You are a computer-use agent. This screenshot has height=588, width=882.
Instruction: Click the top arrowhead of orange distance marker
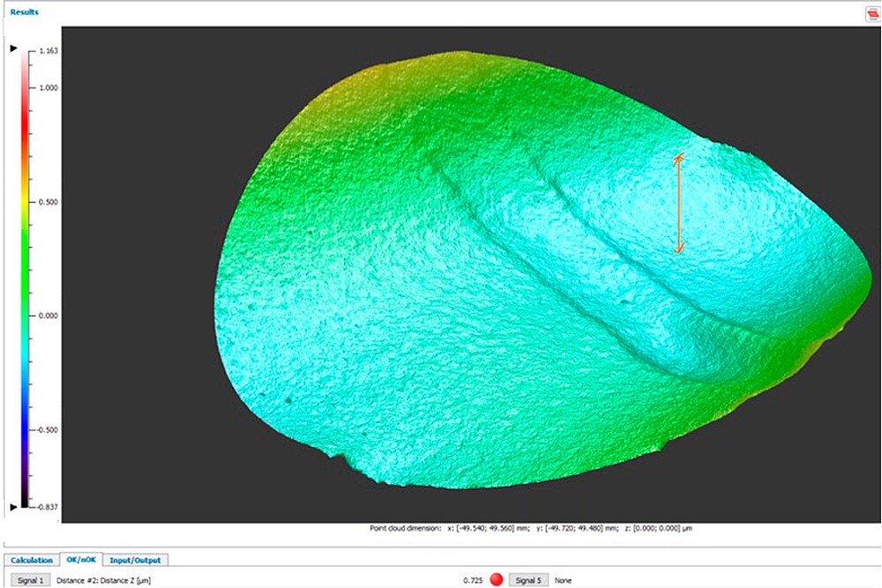coord(678,158)
